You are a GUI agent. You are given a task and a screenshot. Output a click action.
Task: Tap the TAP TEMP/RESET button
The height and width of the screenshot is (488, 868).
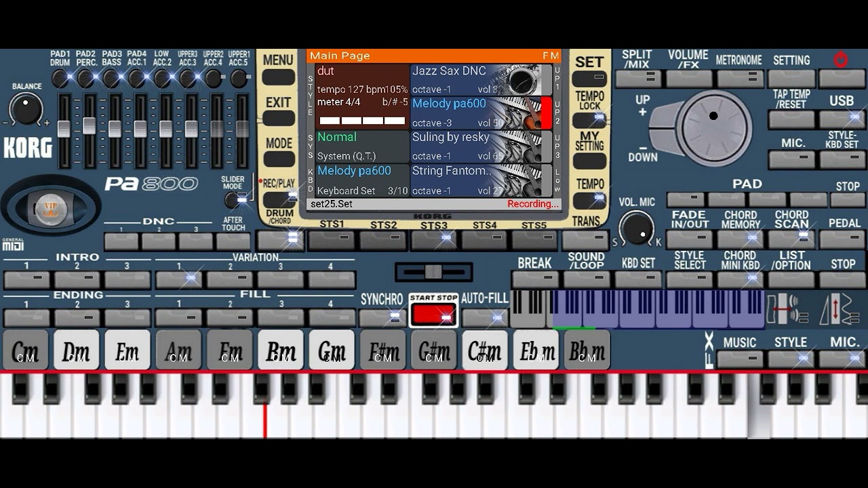click(x=791, y=120)
